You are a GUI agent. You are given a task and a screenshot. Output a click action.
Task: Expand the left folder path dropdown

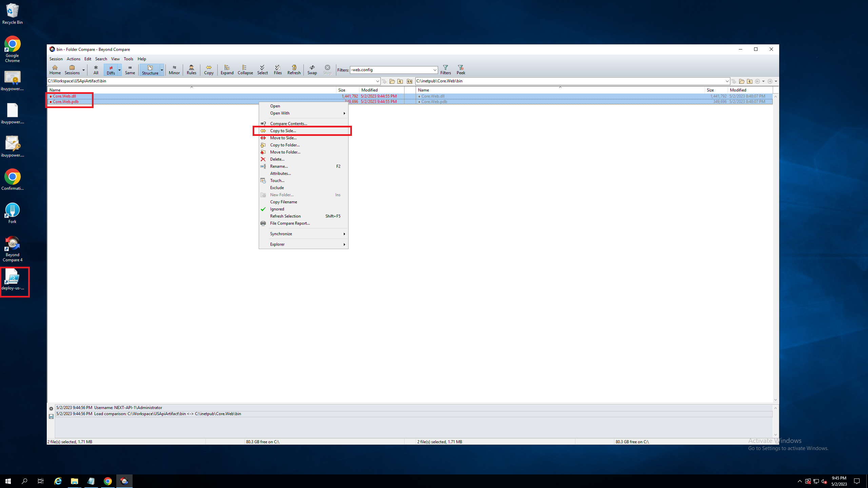point(377,81)
